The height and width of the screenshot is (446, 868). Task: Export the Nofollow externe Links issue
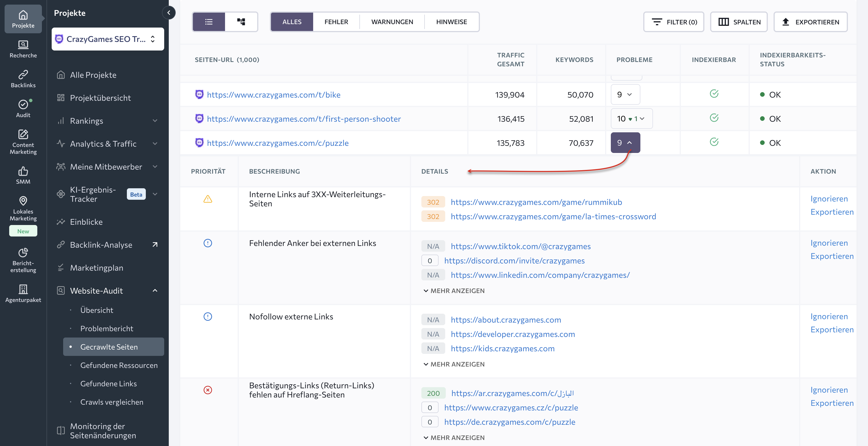(832, 329)
